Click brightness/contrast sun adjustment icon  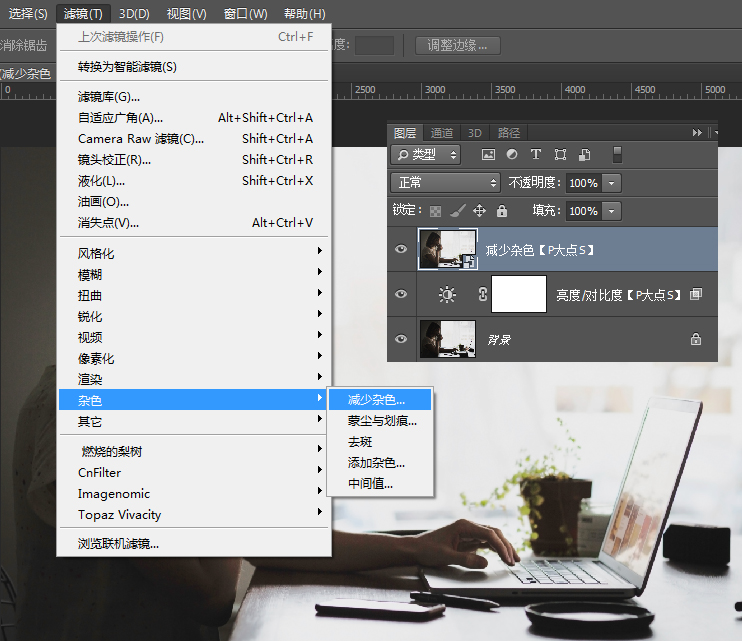447,294
